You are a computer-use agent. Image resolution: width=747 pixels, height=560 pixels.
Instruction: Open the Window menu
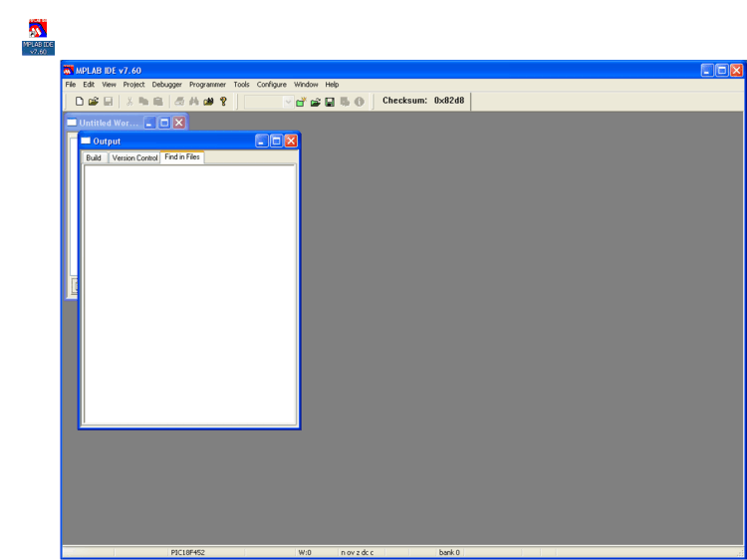[306, 85]
